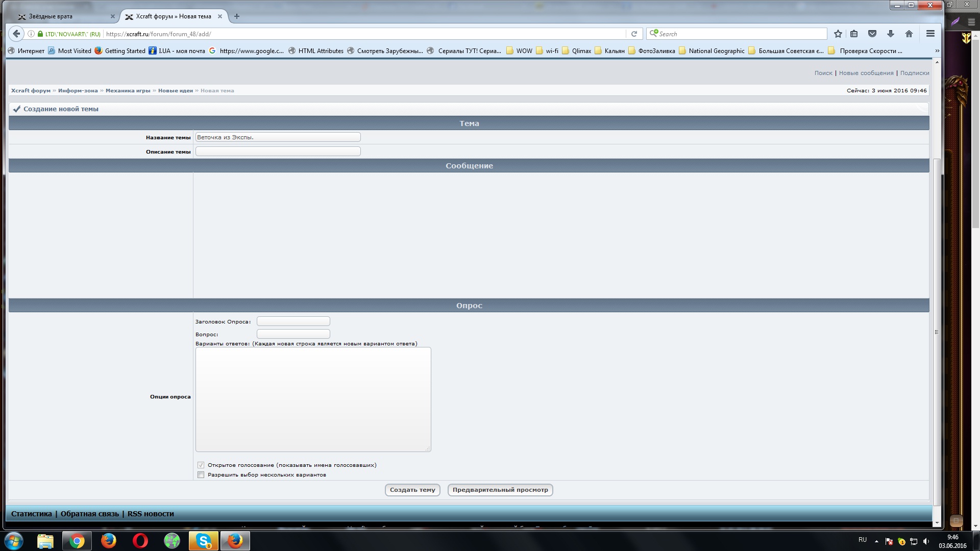Enable разрешить выбор нескольких вариантов checkbox
980x551 pixels.
pyautogui.click(x=200, y=474)
